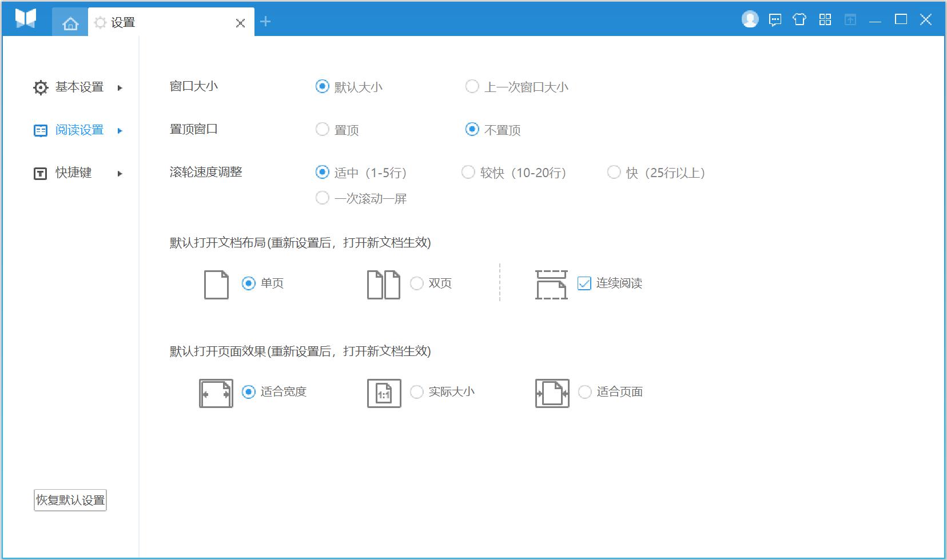Image resolution: width=947 pixels, height=560 pixels.
Task: Select 置顶 for 置顶窗口
Action: [x=321, y=129]
